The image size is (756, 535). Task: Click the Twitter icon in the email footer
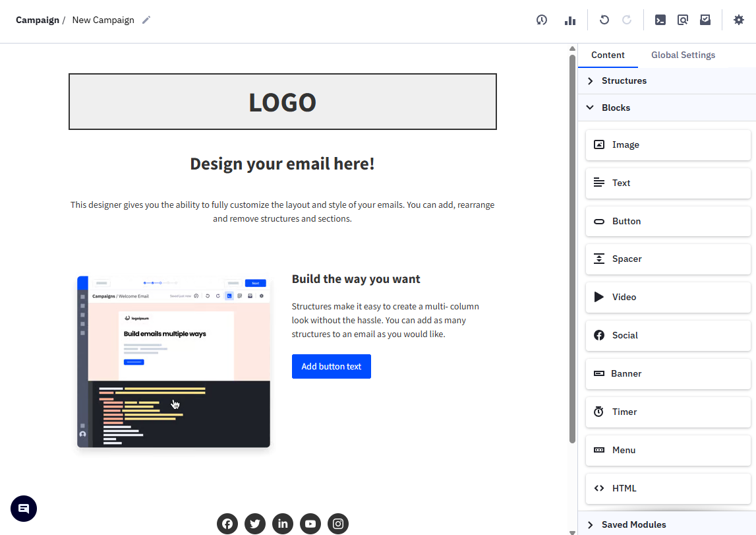(255, 523)
